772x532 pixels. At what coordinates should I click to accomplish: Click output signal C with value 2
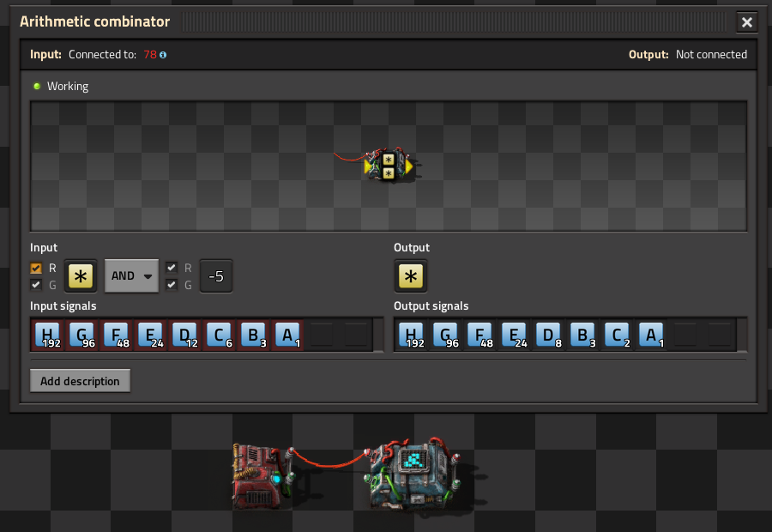pyautogui.click(x=618, y=335)
